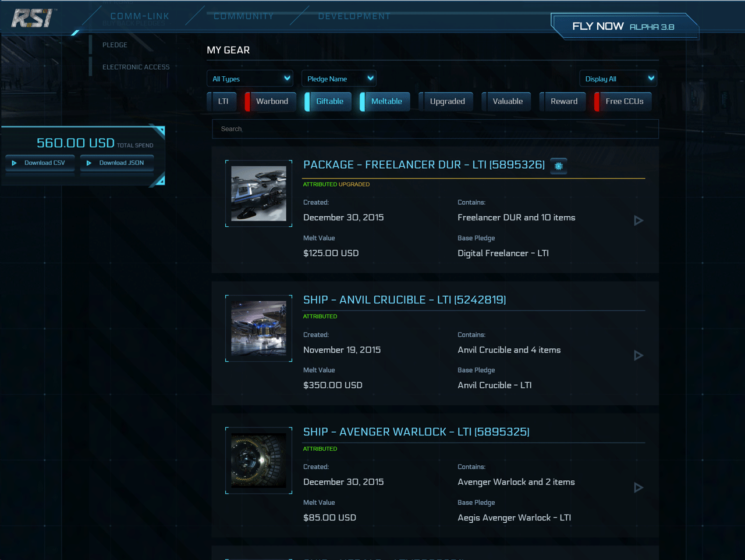Viewport: 745px width, 560px height.
Task: Click the Fly Now Alpha 3.8 button
Action: (x=623, y=26)
